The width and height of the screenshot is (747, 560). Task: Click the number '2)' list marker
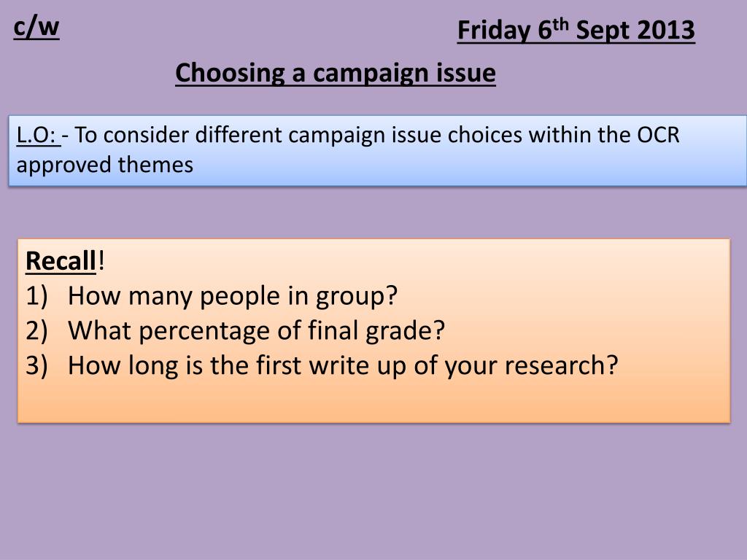tap(36, 331)
